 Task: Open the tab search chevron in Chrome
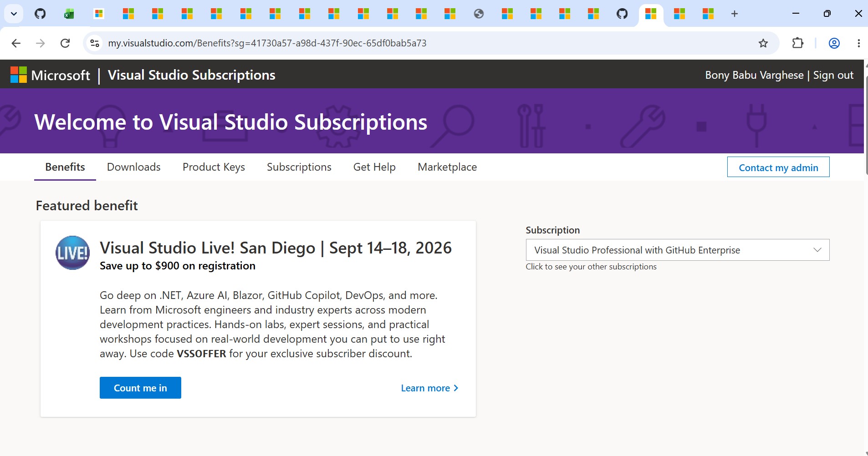(14, 14)
